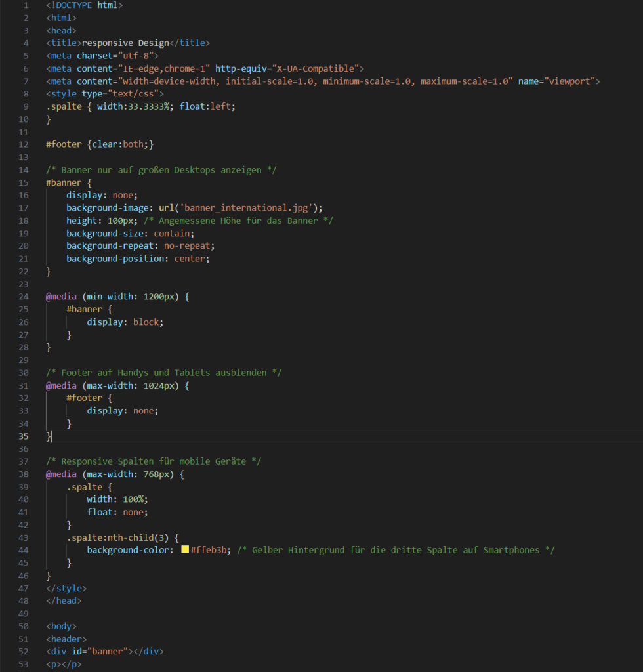Click the yellow #ffeb3b color swatch
This screenshot has height=672, width=643.
pos(185,550)
